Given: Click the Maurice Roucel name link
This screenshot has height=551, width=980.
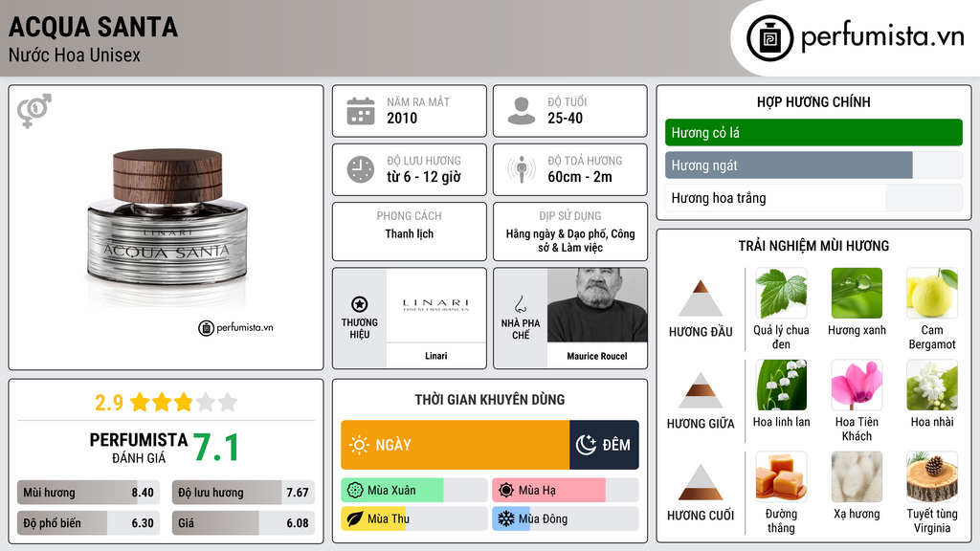Looking at the screenshot, I should click(x=597, y=356).
